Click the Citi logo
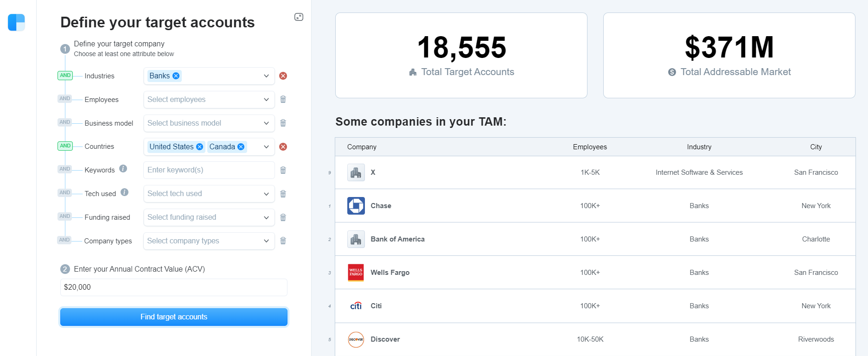Image resolution: width=868 pixels, height=356 pixels. [356, 306]
